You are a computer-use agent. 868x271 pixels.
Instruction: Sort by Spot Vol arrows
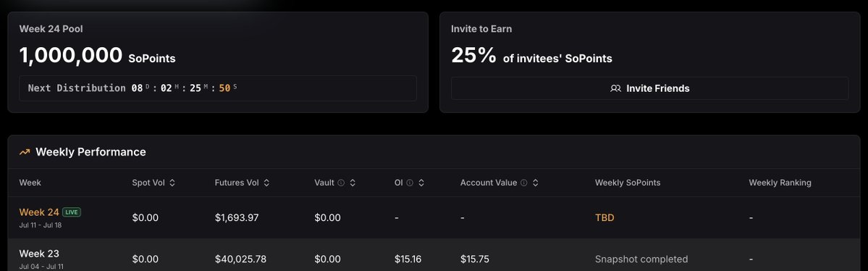(x=172, y=183)
